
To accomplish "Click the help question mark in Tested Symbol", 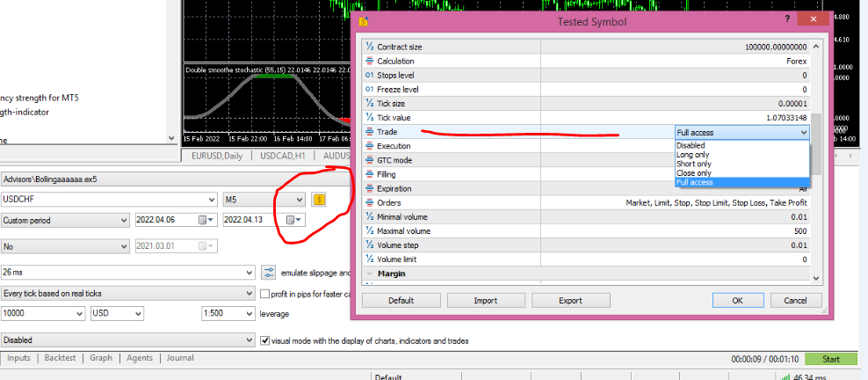I will 787,18.
